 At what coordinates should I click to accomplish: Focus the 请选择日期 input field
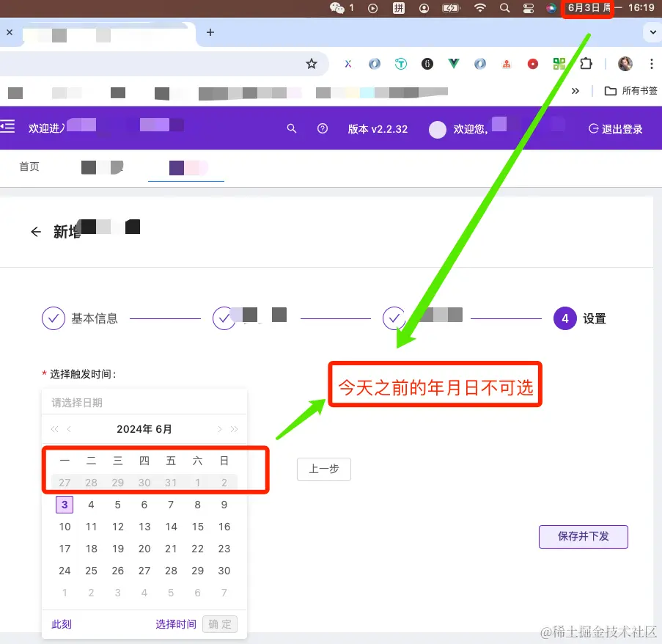(x=144, y=403)
